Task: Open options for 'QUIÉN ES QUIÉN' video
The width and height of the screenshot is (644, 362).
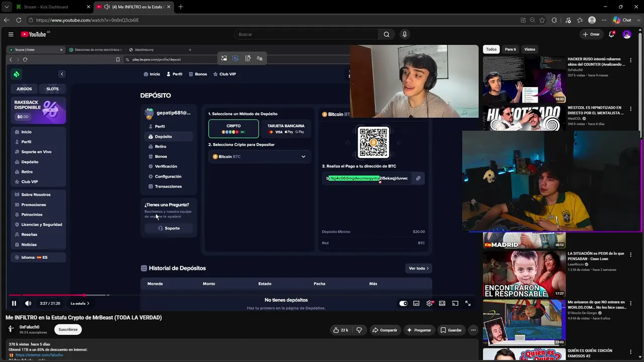Action: (x=630, y=352)
